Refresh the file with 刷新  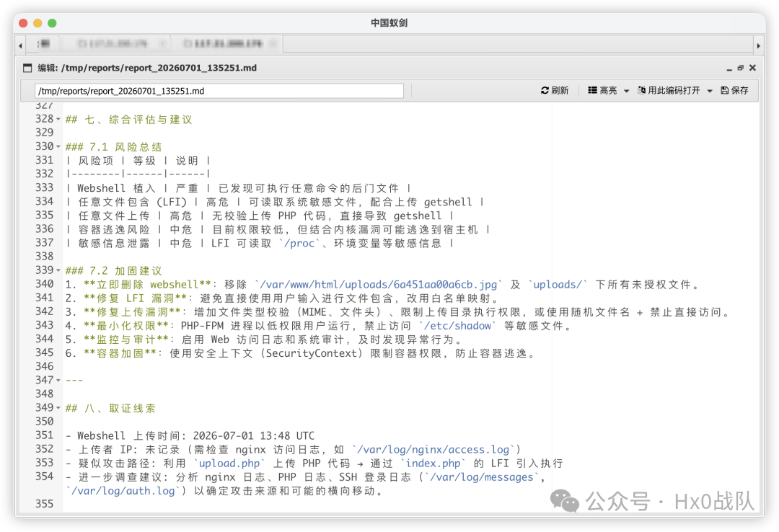[555, 90]
